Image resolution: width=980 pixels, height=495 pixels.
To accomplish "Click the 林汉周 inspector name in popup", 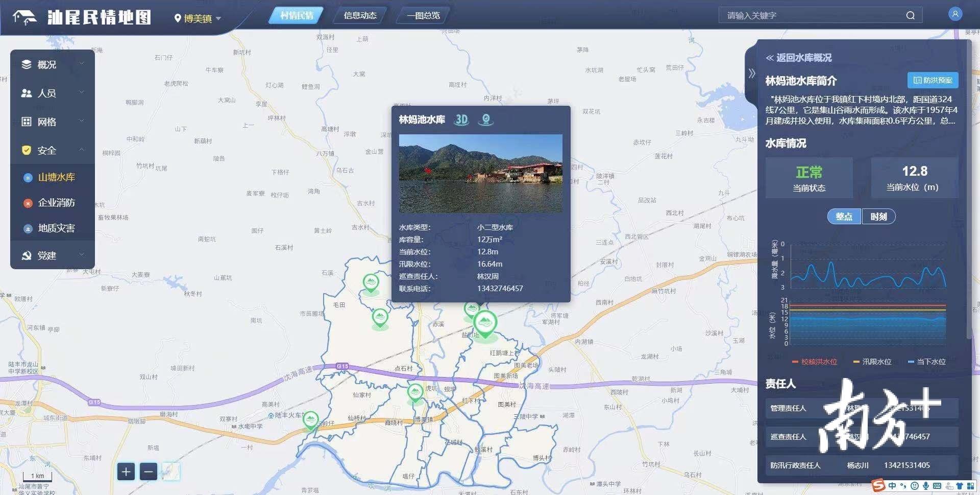I will click(x=487, y=276).
